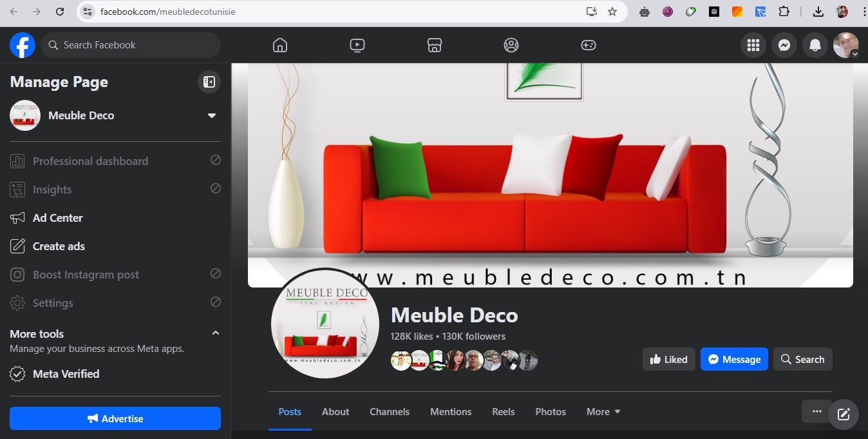Open Marketplace storefront icon
The image size is (868, 439).
(434, 45)
